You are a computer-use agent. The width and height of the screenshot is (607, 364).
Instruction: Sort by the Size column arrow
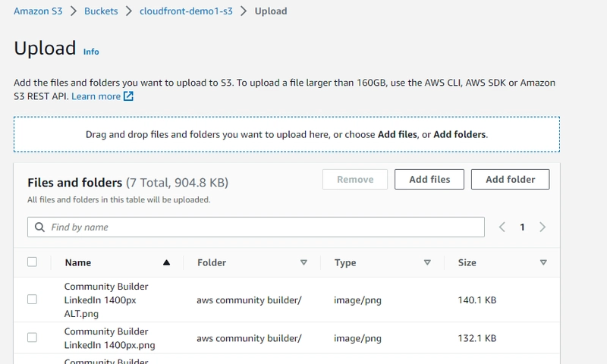543,262
